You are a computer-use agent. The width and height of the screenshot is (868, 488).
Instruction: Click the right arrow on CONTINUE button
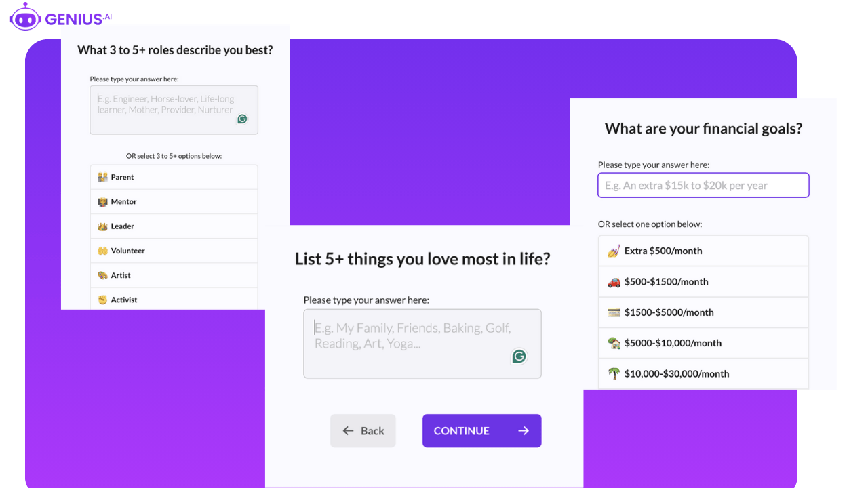[x=524, y=431]
